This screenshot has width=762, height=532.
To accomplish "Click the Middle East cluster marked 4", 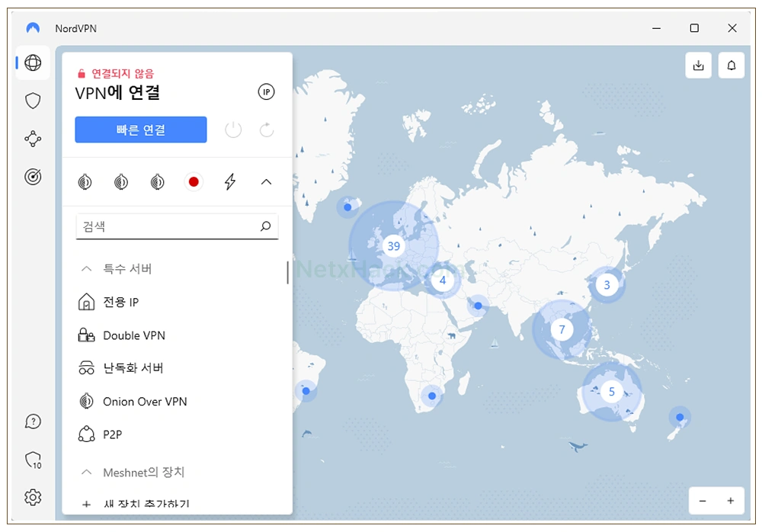I will pos(442,280).
